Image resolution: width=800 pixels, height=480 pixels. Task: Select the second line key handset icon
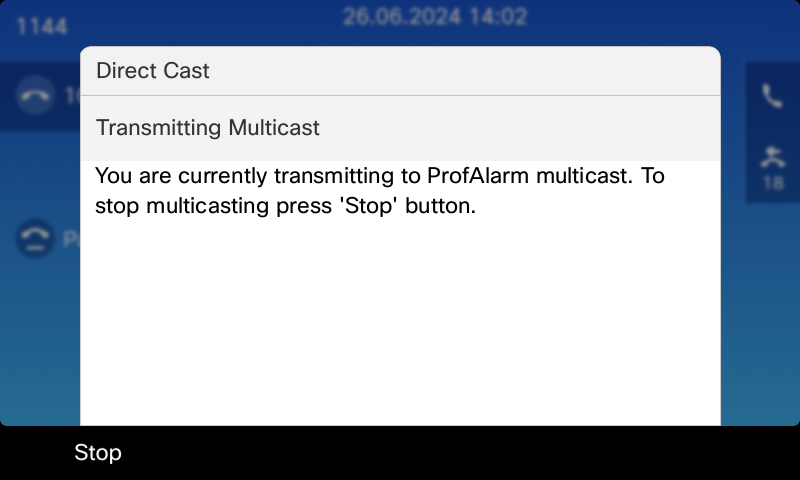(x=35, y=238)
